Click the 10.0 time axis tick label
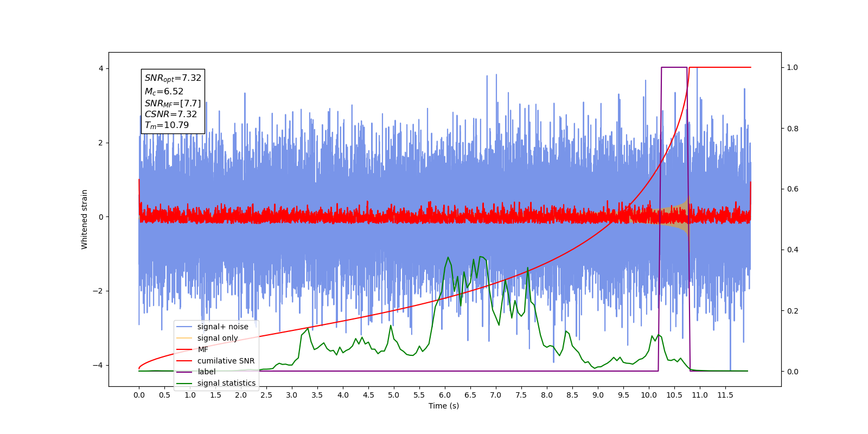This screenshot has width=868, height=434. pos(649,395)
